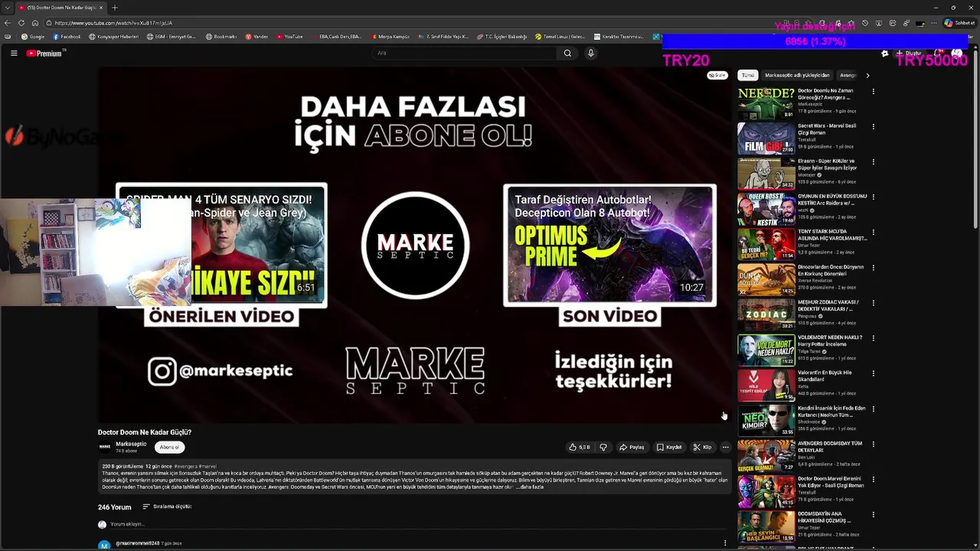Screen dimensions: 980x551
Task: Open more actions menu beside Klip
Action: coord(726,447)
